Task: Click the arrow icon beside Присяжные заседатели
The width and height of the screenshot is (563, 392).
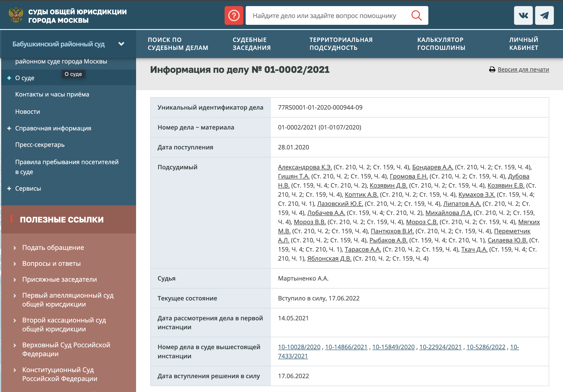Action: pyautogui.click(x=15, y=279)
